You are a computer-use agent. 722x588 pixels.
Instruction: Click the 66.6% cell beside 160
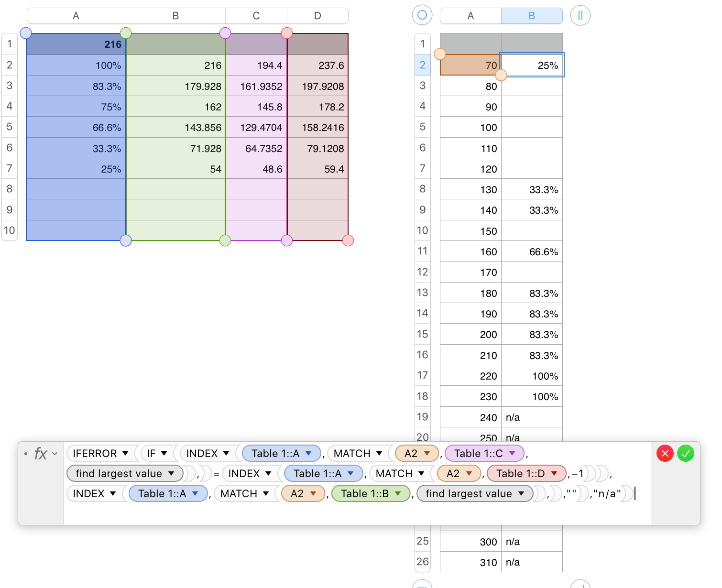(532, 251)
